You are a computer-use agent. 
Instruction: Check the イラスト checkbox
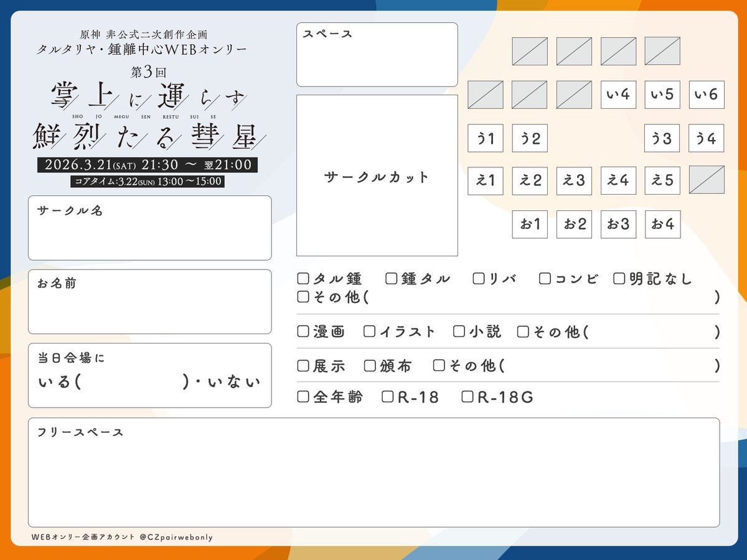coord(370,332)
